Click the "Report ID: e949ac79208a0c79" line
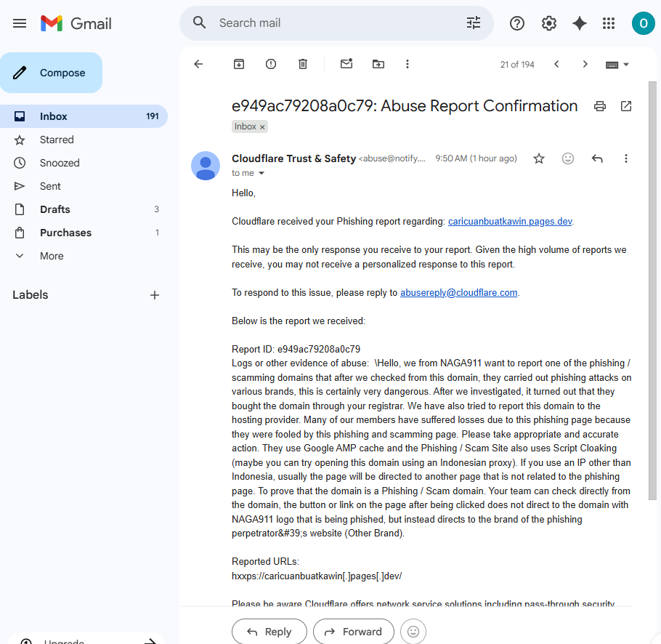This screenshot has height=644, width=661. point(296,349)
